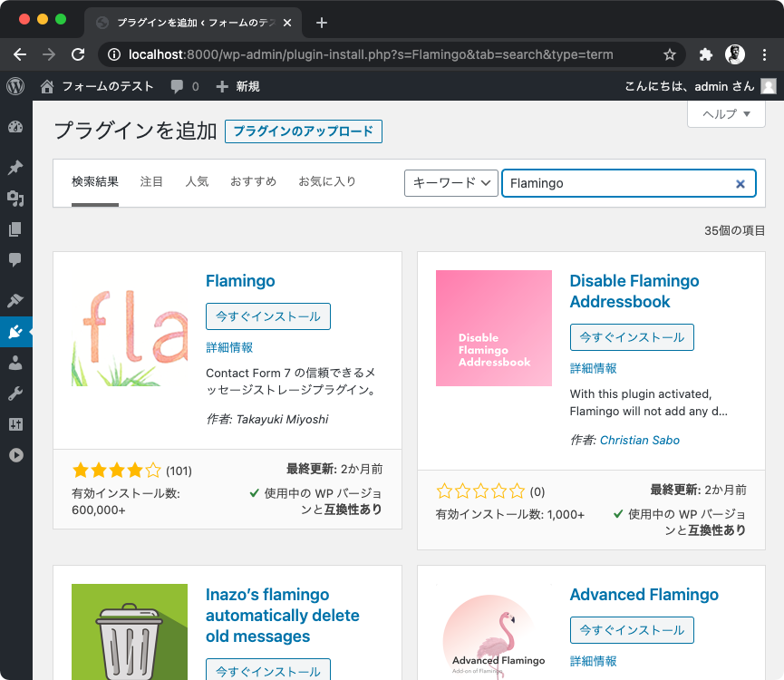
Task: Click 作者: Takayuki Miyoshi author text
Action: pos(267,419)
